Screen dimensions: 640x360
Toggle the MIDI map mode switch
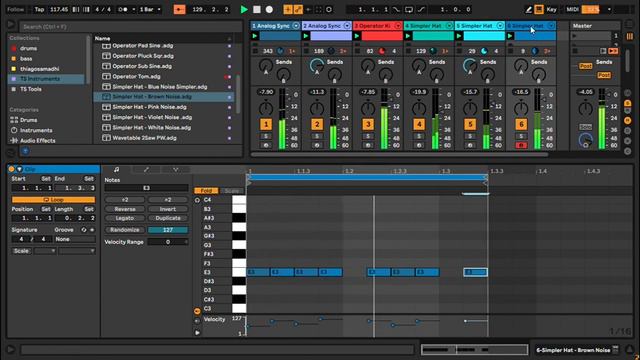pos(573,9)
